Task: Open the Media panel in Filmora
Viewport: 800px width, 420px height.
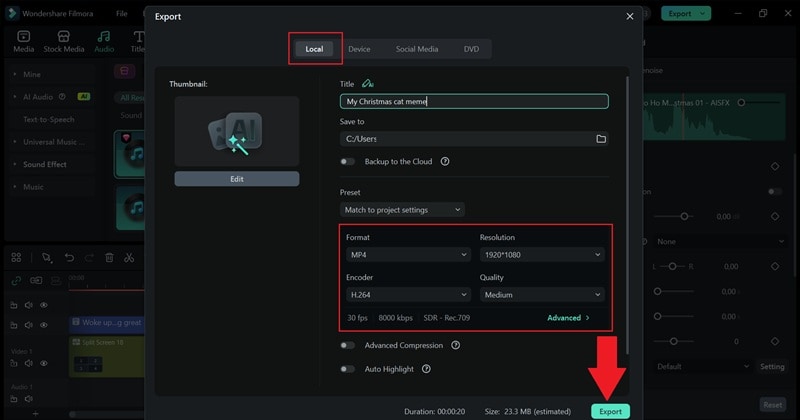Action: coord(23,41)
